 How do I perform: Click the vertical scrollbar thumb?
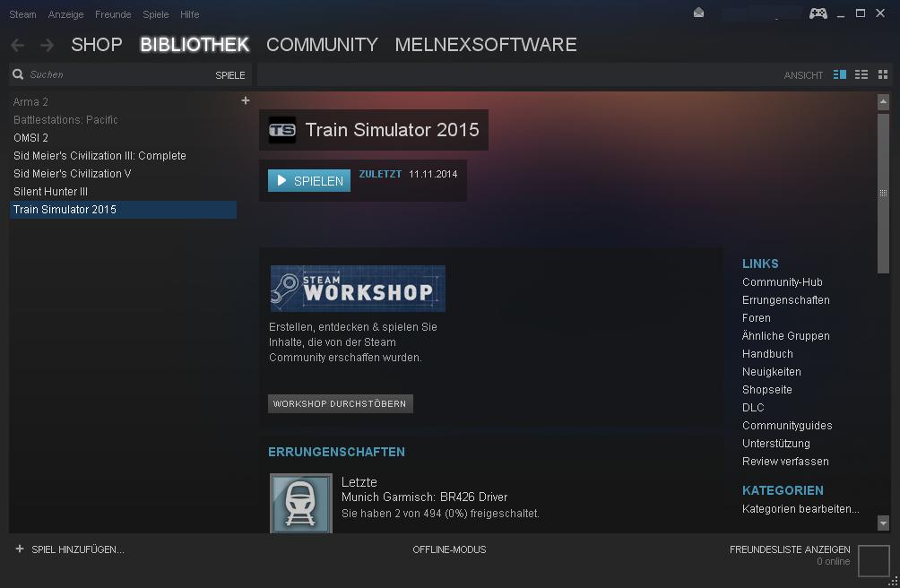pyautogui.click(x=883, y=193)
